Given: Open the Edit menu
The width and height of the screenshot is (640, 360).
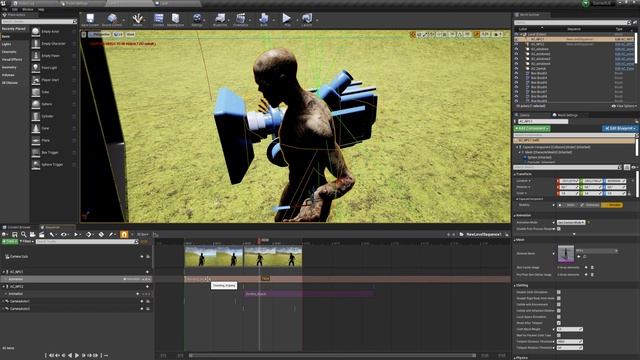Looking at the screenshot, I should click(x=15, y=9).
